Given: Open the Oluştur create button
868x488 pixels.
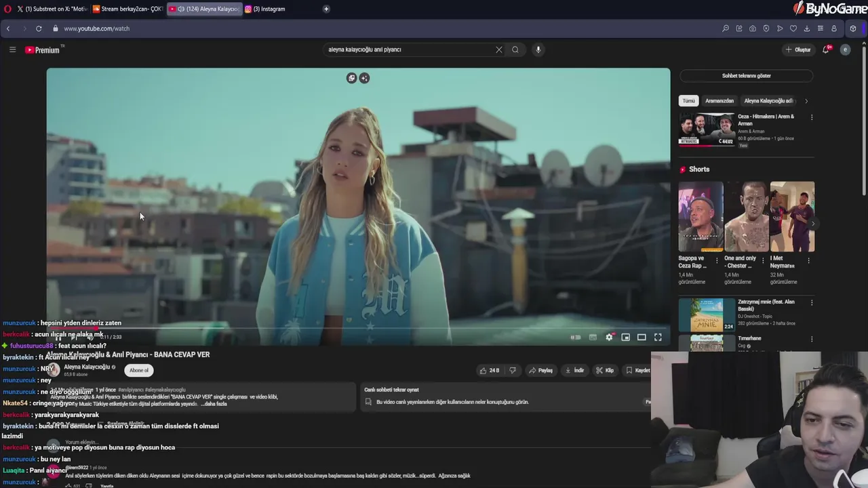Looking at the screenshot, I should click(x=798, y=49).
